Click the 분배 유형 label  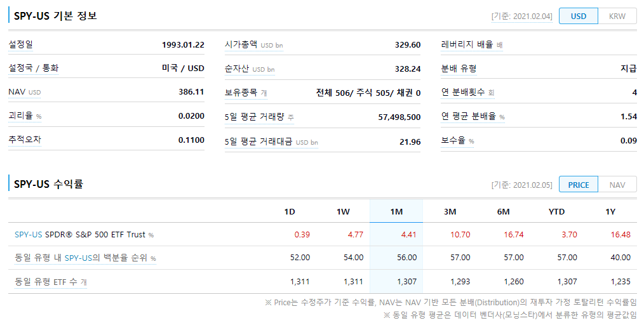tap(459, 69)
